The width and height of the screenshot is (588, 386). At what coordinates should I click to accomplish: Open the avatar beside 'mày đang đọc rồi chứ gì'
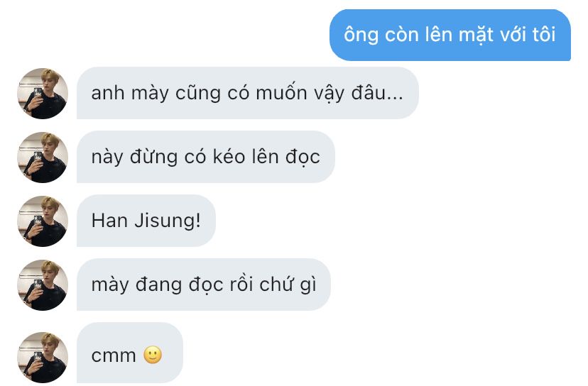pos(43,285)
